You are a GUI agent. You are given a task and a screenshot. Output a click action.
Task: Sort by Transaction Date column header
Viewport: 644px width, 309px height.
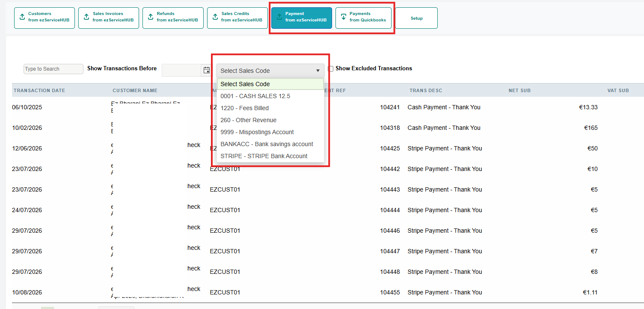(x=39, y=90)
